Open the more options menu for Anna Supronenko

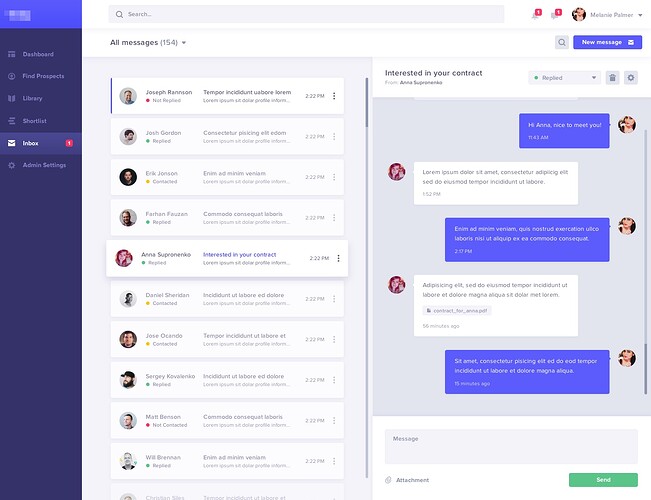coord(338,258)
